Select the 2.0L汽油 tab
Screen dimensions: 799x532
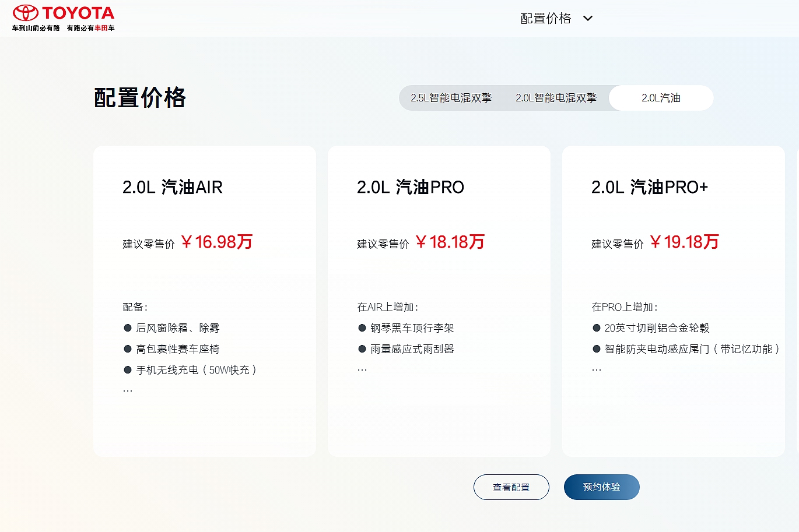pyautogui.click(x=661, y=98)
